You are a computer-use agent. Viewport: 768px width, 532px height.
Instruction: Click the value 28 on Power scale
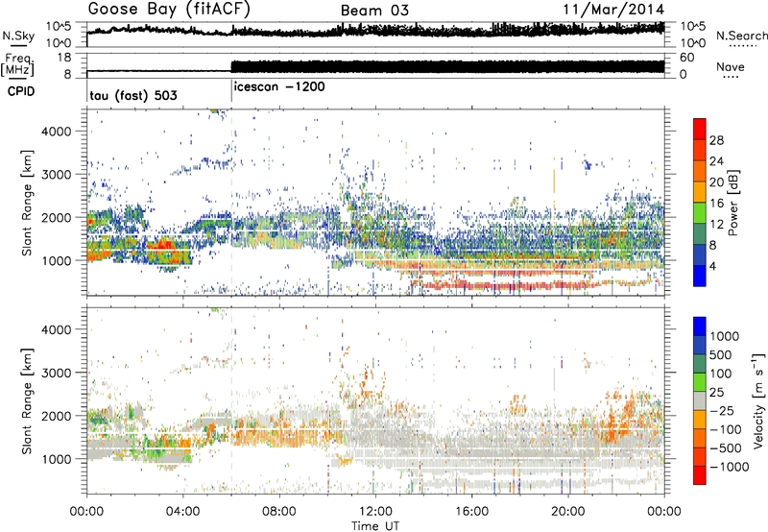[716, 140]
